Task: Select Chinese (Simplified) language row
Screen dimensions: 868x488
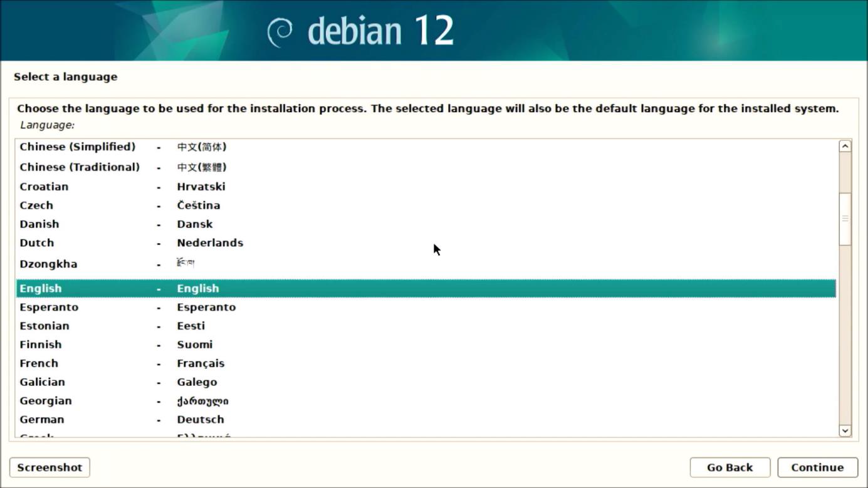Action: click(426, 147)
